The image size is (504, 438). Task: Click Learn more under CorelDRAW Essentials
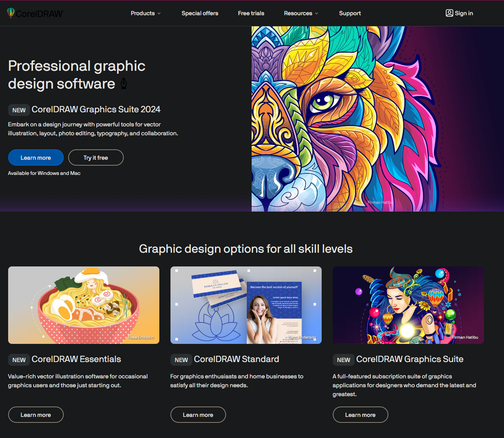pyautogui.click(x=36, y=415)
